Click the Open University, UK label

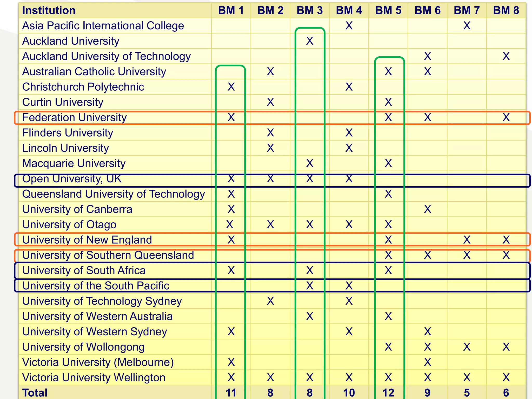coord(72,179)
